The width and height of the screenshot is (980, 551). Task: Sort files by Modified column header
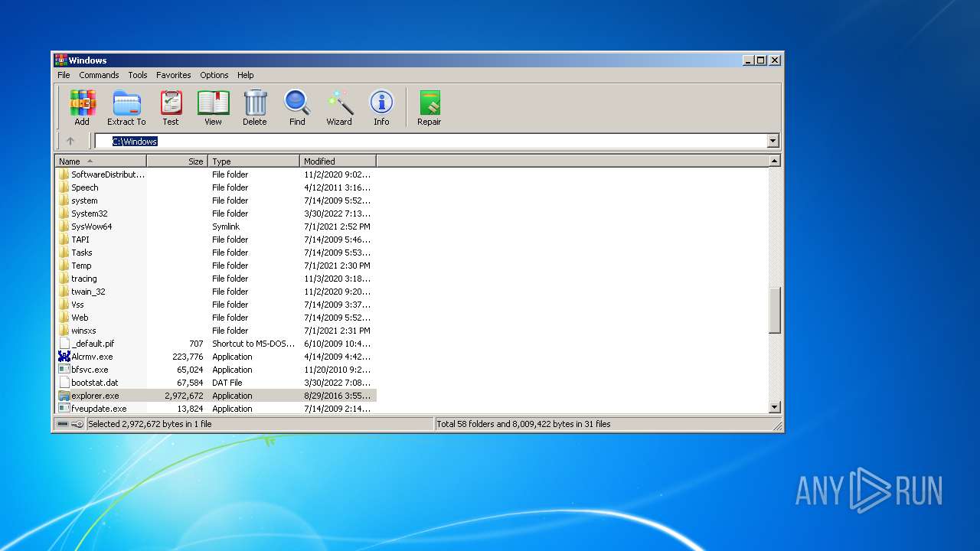pyautogui.click(x=338, y=161)
